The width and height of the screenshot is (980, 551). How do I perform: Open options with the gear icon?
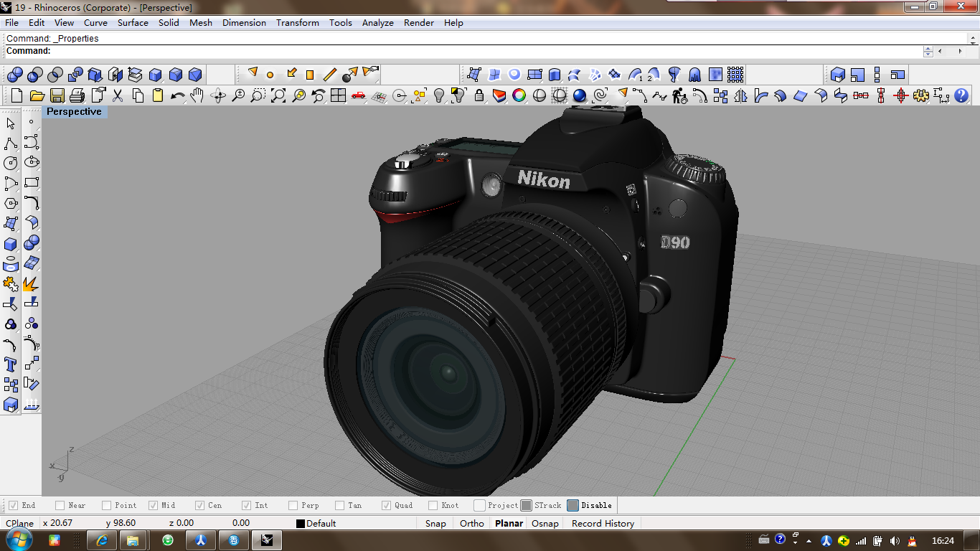921,95
